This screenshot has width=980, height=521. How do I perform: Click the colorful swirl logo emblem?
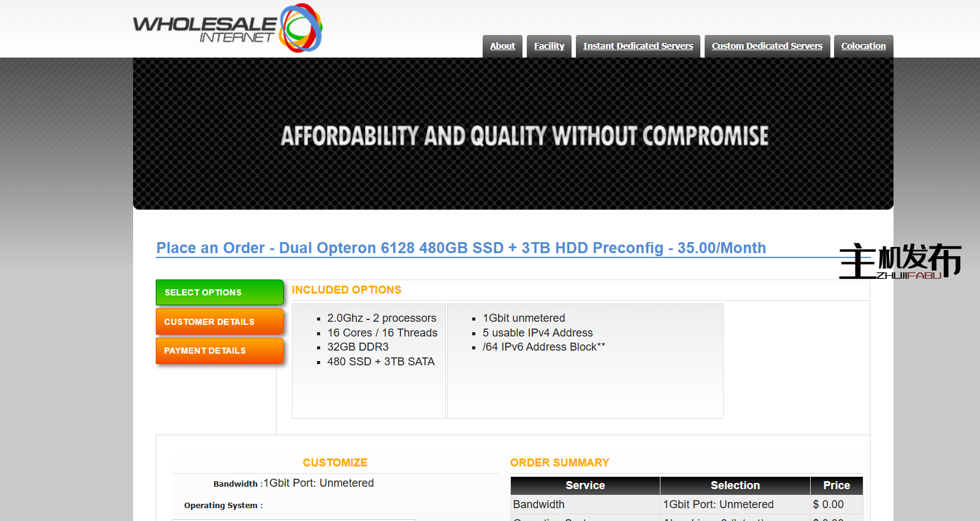click(x=301, y=28)
